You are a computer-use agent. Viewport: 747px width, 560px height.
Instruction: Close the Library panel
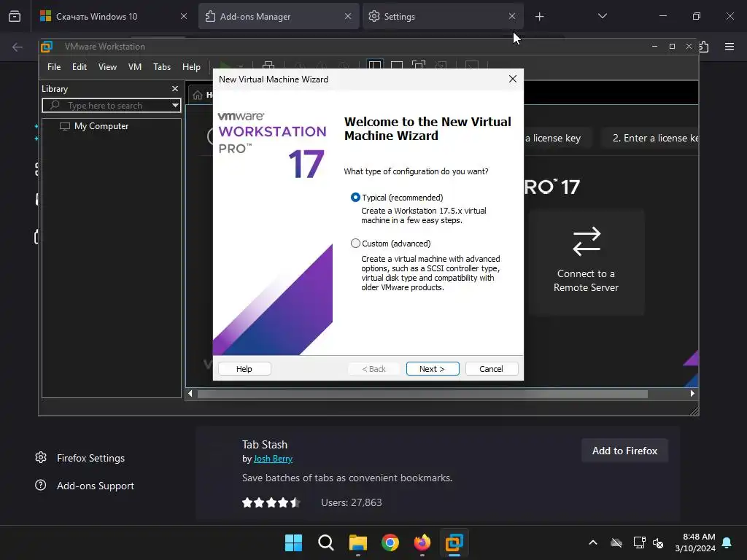click(x=175, y=88)
